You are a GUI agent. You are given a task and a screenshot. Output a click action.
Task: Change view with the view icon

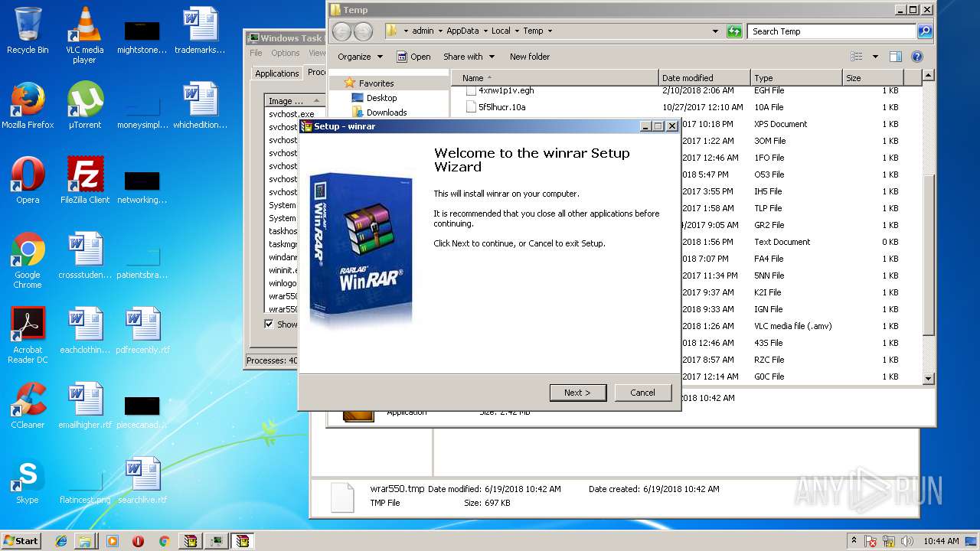856,57
